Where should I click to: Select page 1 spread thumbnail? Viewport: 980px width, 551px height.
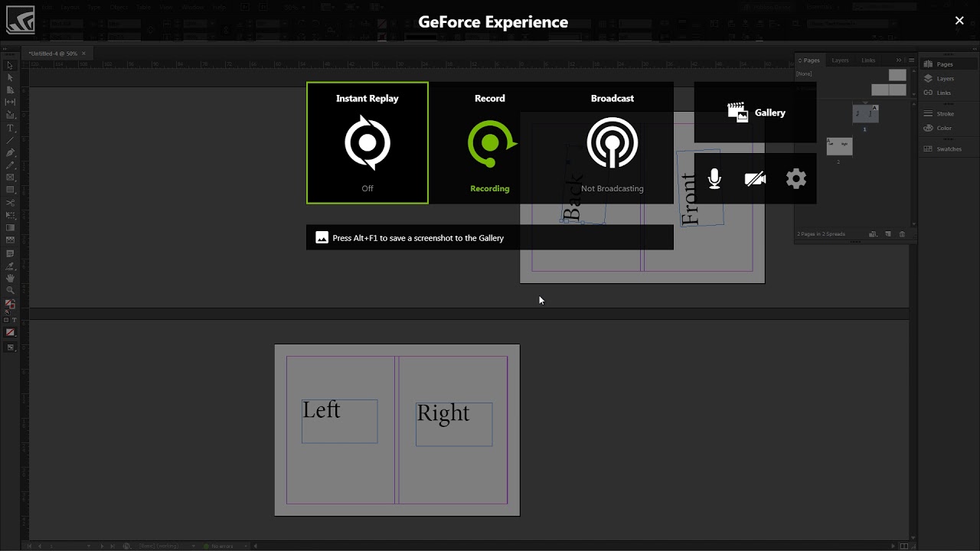click(865, 113)
